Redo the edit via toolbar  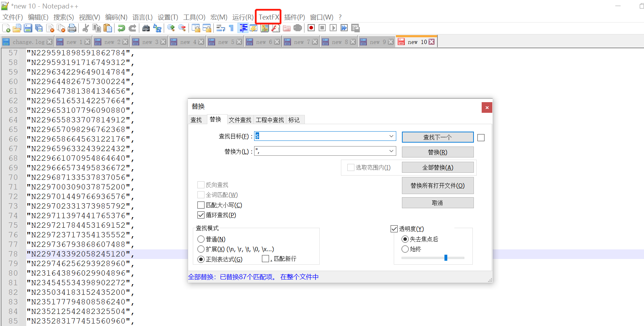point(132,28)
